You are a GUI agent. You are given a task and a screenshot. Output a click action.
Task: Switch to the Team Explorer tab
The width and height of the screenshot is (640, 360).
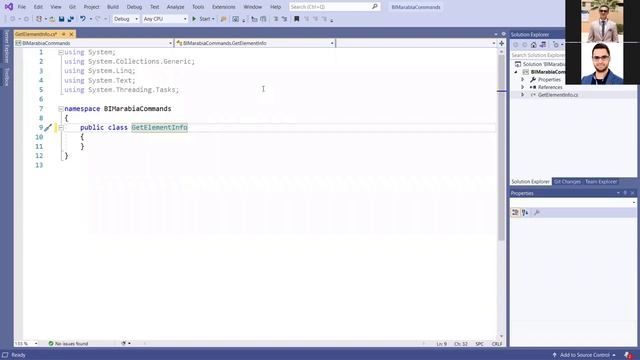click(601, 182)
